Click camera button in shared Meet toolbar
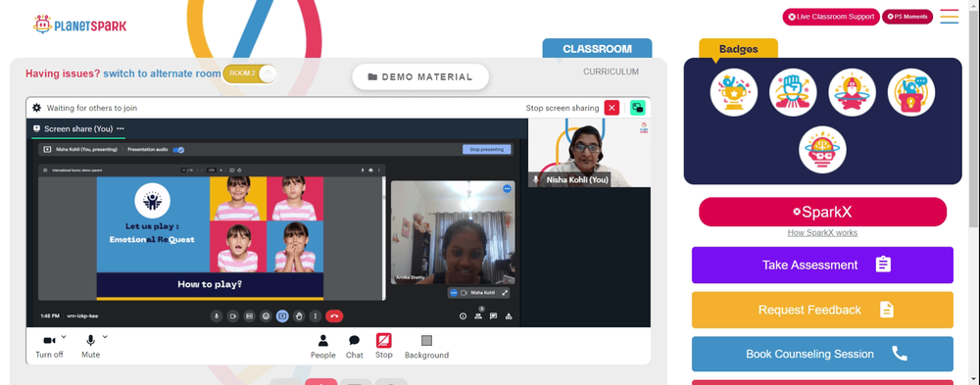Screen dimensions: 980x385 [232, 316]
